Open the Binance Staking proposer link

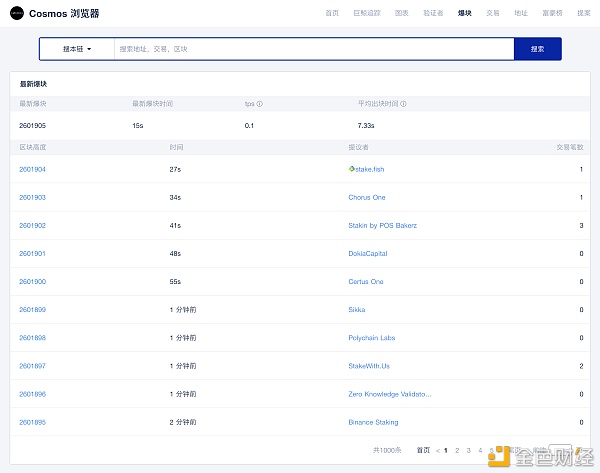pos(373,422)
